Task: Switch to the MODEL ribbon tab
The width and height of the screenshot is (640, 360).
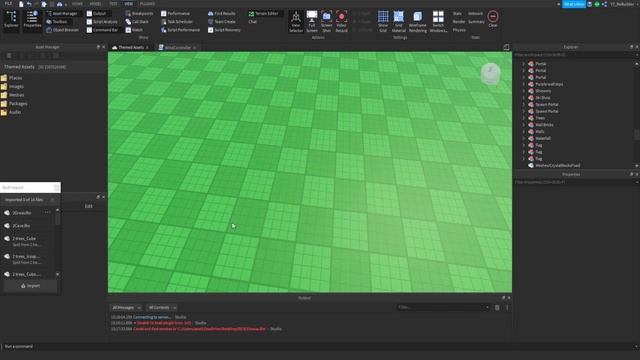Action: pyautogui.click(x=96, y=4)
